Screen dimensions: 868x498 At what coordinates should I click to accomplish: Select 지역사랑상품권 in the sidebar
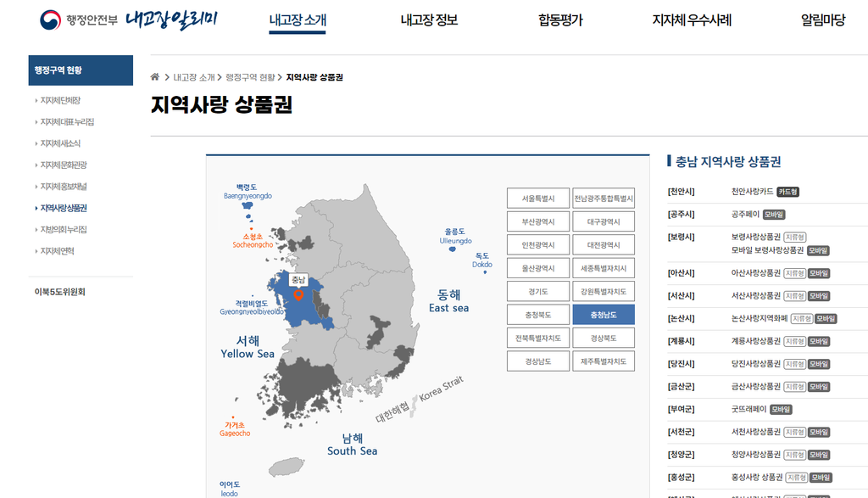(64, 209)
